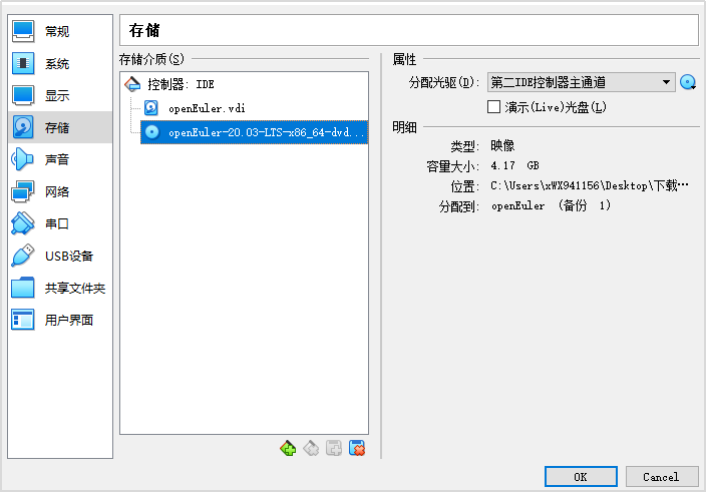
Task: Enable the 演示(Live)光盘 checkbox
Action: [494, 107]
